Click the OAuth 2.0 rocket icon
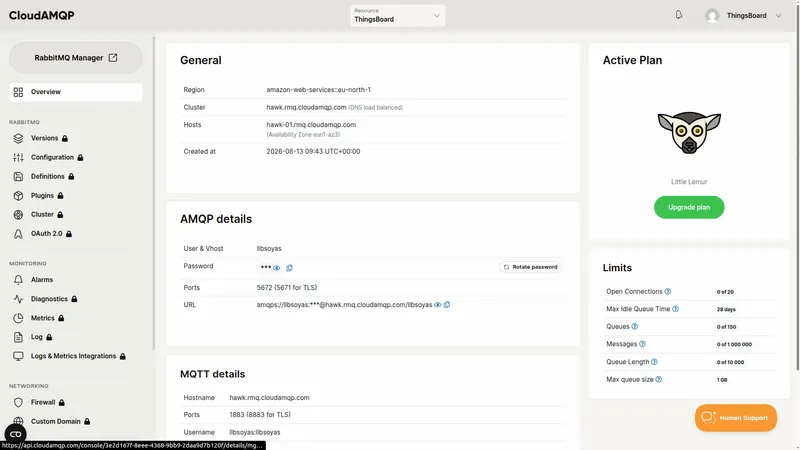The width and height of the screenshot is (800, 450). (18, 234)
